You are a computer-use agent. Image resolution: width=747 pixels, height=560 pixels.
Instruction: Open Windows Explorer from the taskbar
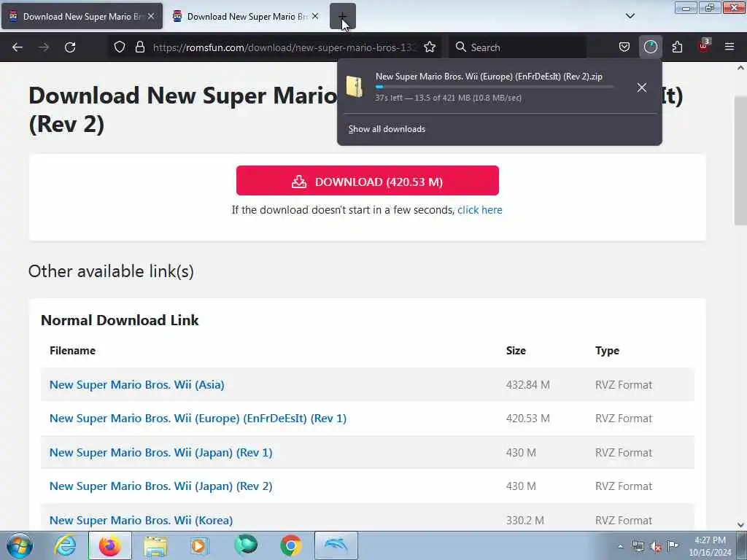tap(155, 545)
